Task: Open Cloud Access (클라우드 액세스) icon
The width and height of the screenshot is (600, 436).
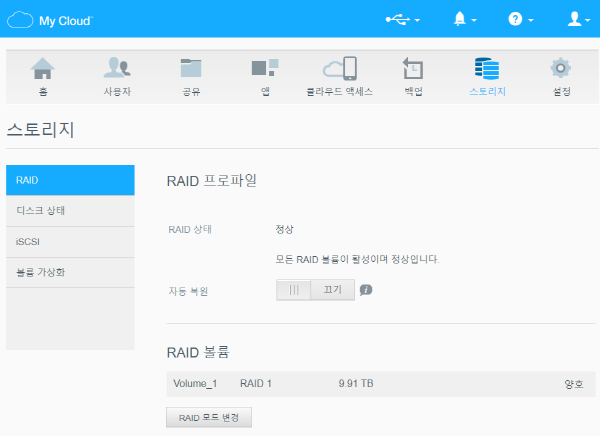Action: coord(340,68)
